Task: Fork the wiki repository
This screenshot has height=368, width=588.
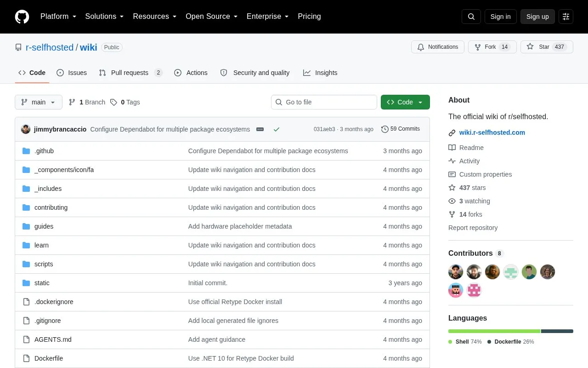Action: coord(492,47)
